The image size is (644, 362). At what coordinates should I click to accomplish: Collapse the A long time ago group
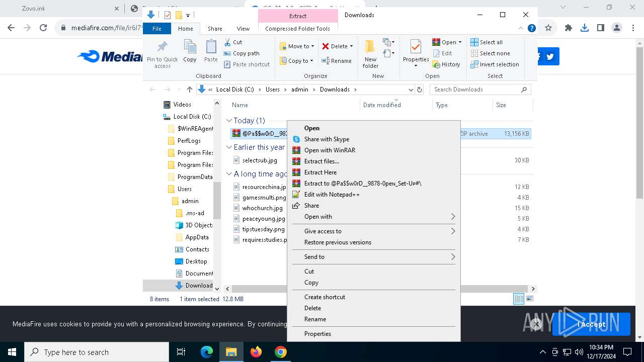[x=229, y=174]
